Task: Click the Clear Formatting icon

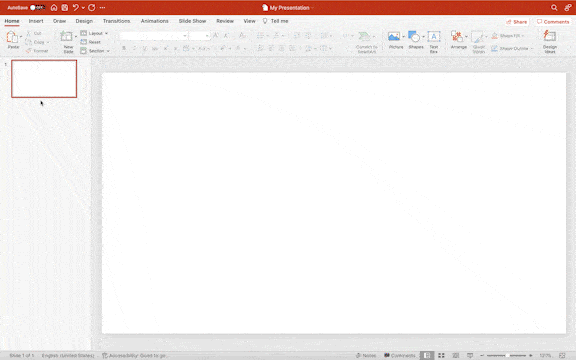Action: [242, 36]
